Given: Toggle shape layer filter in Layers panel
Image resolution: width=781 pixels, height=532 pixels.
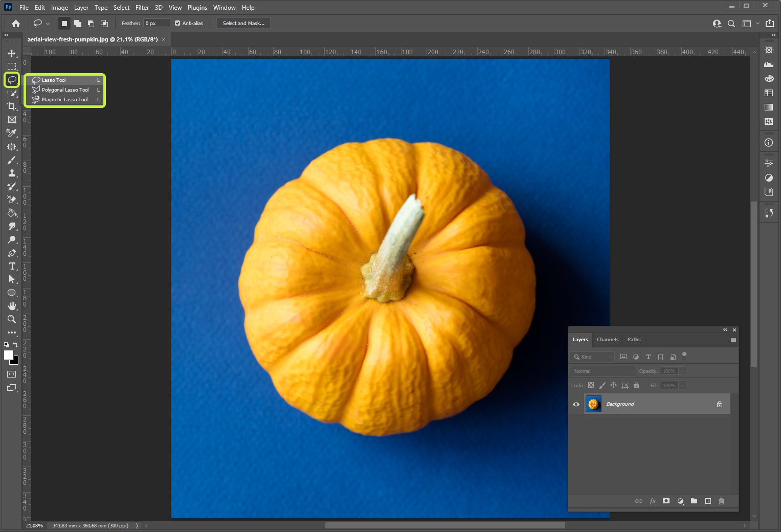Looking at the screenshot, I should coord(660,357).
